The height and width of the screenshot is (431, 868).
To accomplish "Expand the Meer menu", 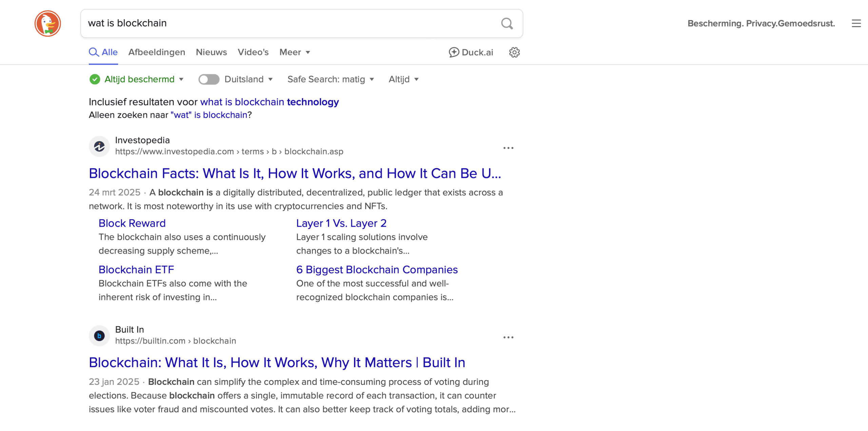I will tap(295, 52).
